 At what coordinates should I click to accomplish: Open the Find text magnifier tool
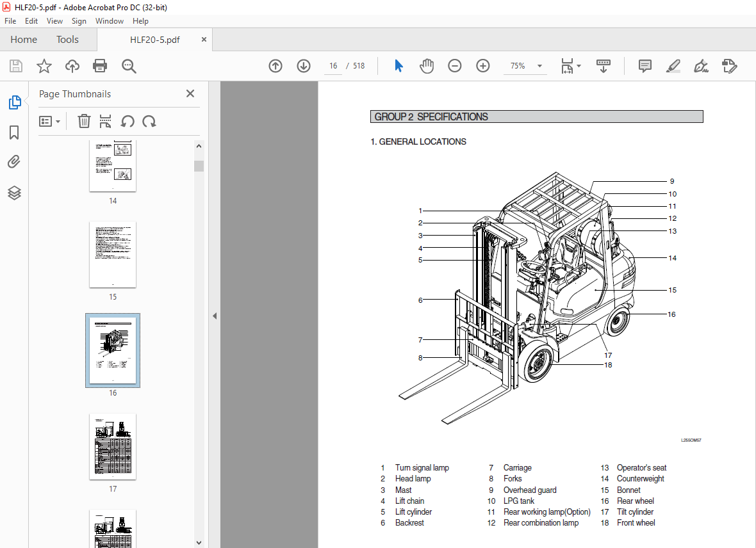pos(129,66)
